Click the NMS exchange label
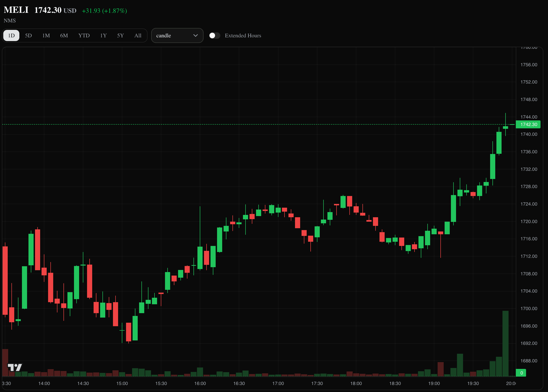Screen dimensions: 548x392 tap(10, 21)
